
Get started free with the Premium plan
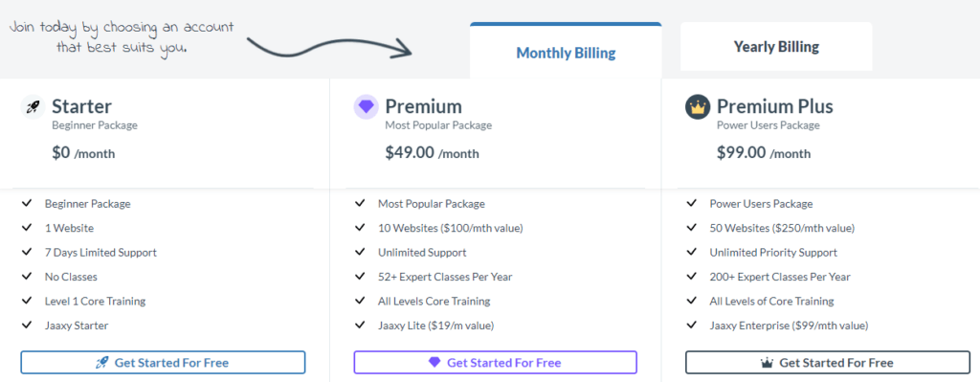click(x=495, y=363)
